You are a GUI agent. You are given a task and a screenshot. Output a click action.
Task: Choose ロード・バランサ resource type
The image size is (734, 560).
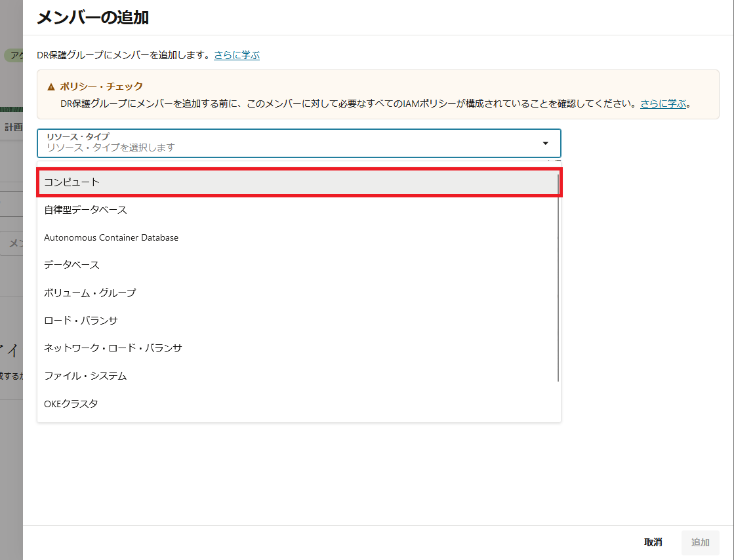[x=81, y=321]
